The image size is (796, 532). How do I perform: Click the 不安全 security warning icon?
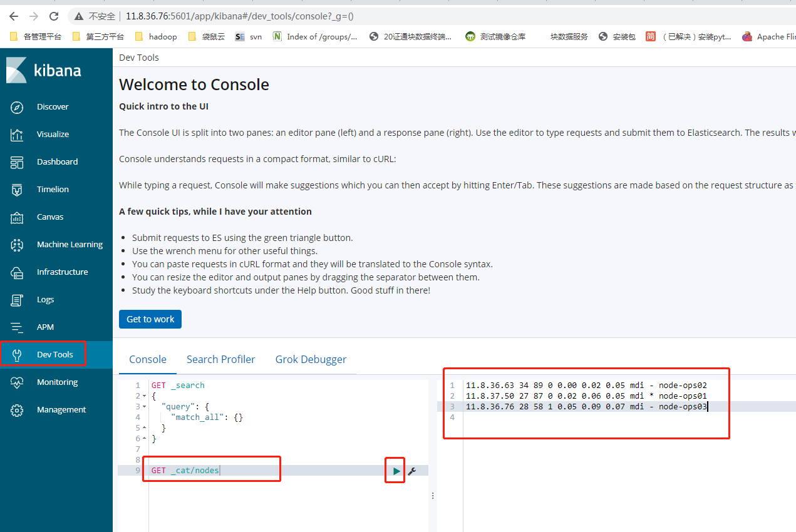point(78,16)
